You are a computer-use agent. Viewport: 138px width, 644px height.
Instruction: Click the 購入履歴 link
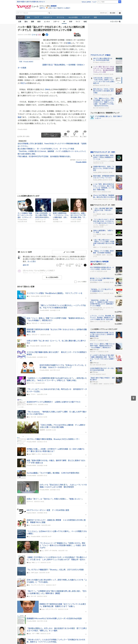(x=112, y=13)
